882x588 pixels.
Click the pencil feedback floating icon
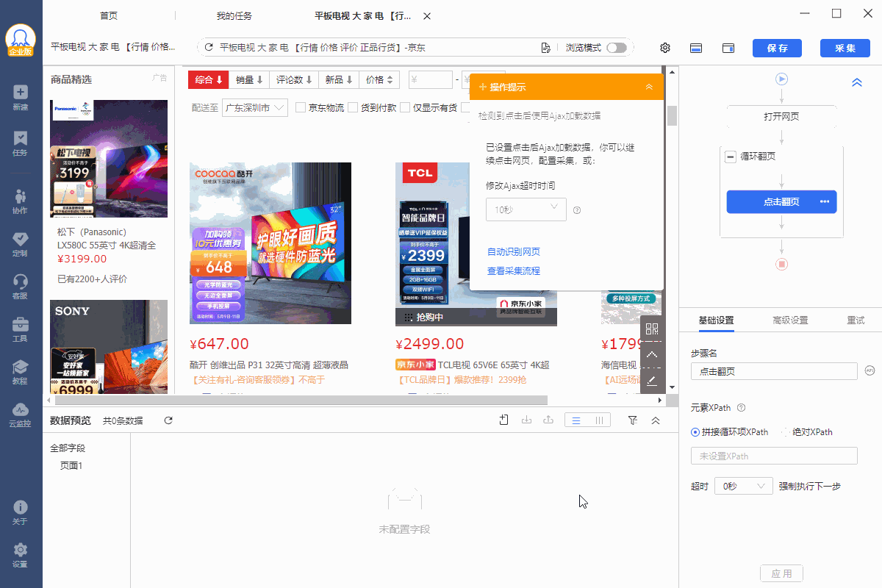point(652,380)
